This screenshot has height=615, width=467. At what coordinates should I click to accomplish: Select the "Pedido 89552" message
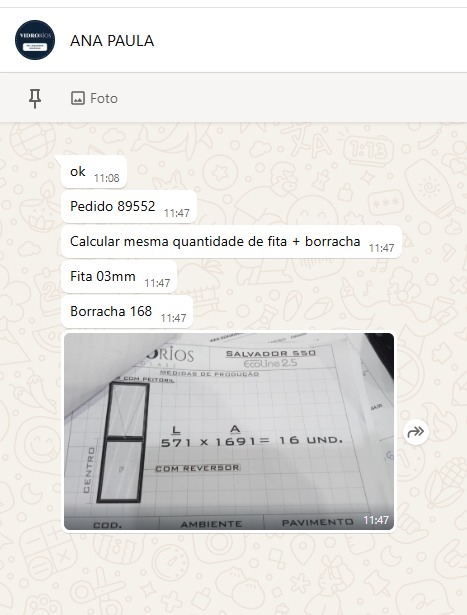pyautogui.click(x=129, y=207)
